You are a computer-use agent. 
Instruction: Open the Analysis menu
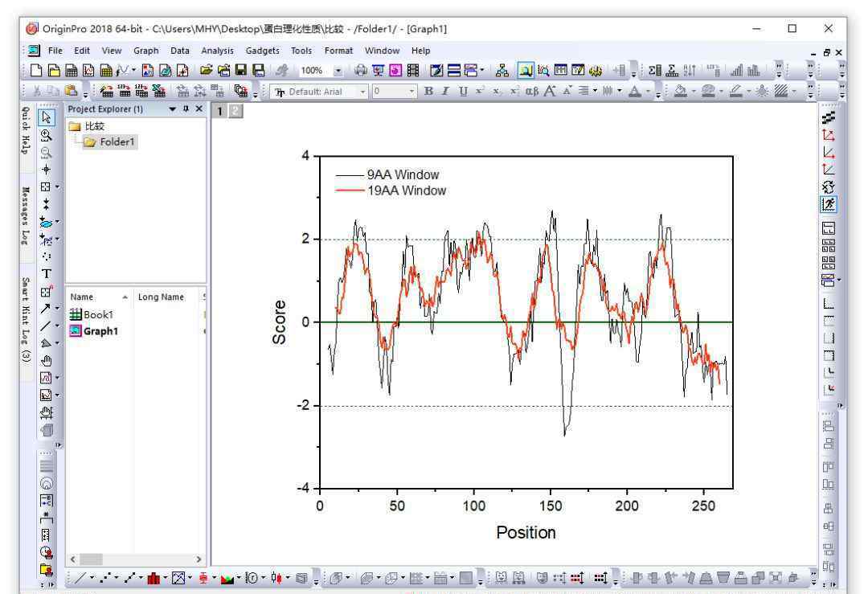coord(218,51)
